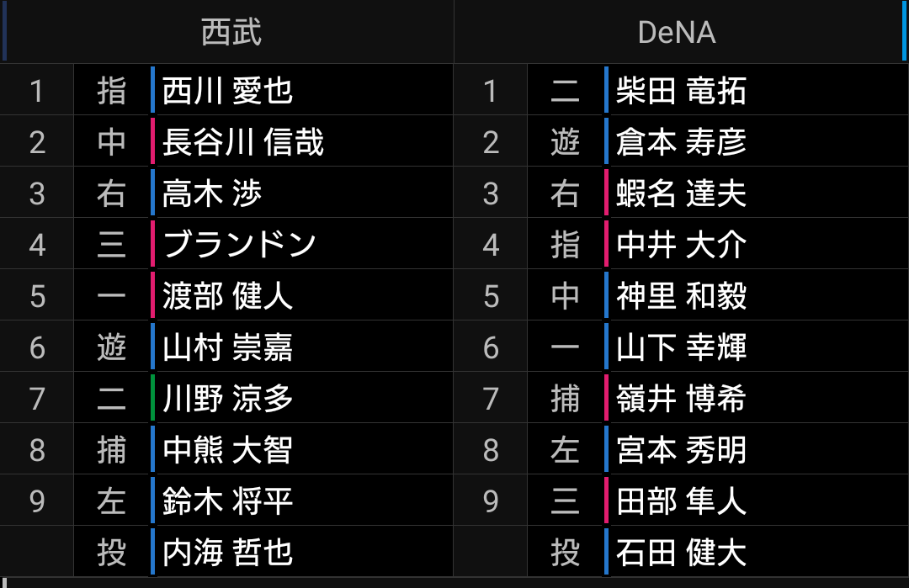Open 高木 渉 player details
The width and height of the screenshot is (909, 588).
click(x=212, y=193)
